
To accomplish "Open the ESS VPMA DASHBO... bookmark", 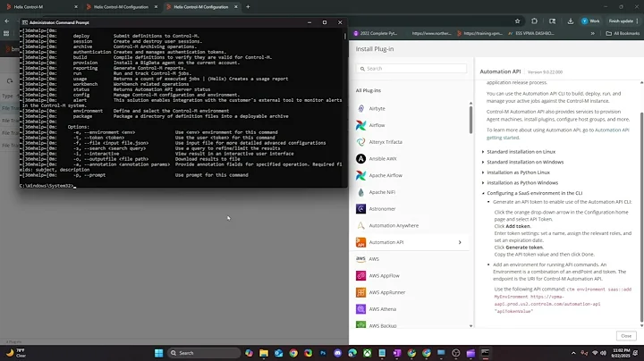I will tap(531, 33).
